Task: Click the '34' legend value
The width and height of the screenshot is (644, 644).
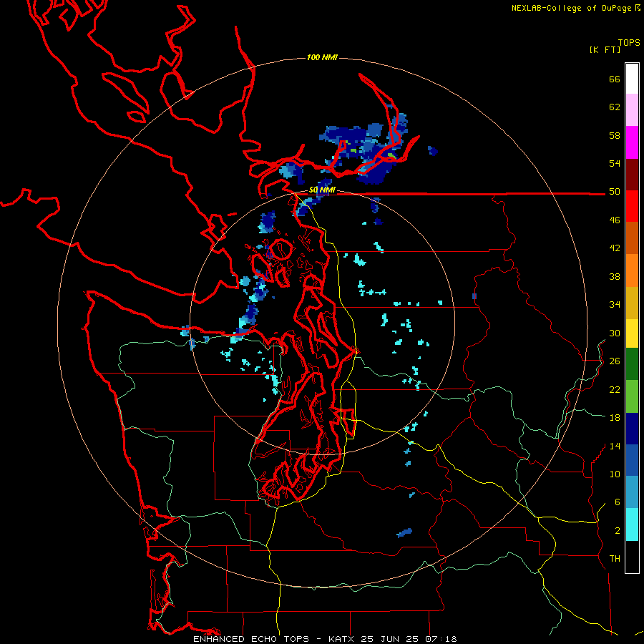Action: (615, 305)
